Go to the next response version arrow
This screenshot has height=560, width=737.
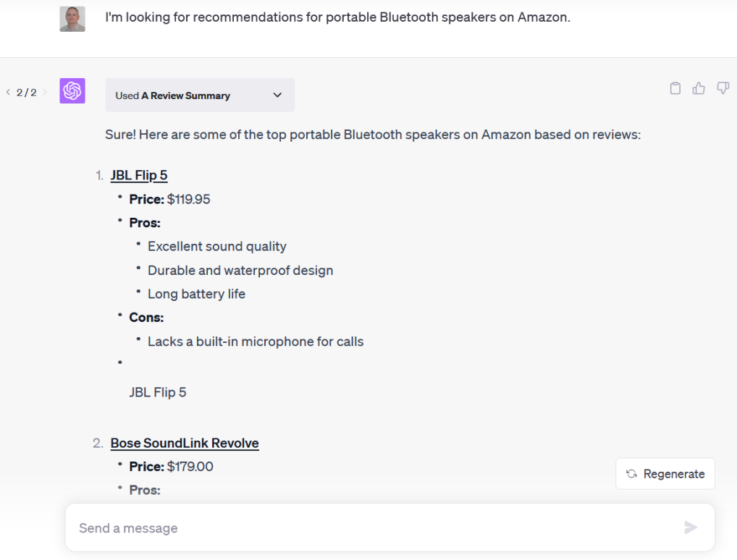click(44, 93)
